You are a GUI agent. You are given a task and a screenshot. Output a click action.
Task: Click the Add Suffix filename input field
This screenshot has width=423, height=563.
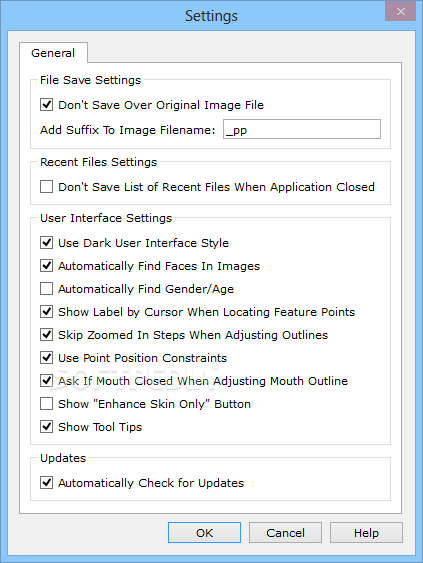(x=302, y=129)
